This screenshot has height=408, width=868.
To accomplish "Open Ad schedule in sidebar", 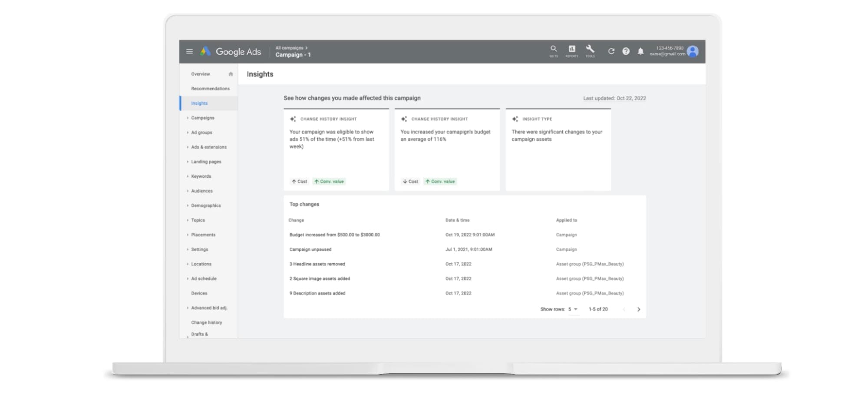I will tap(204, 279).
